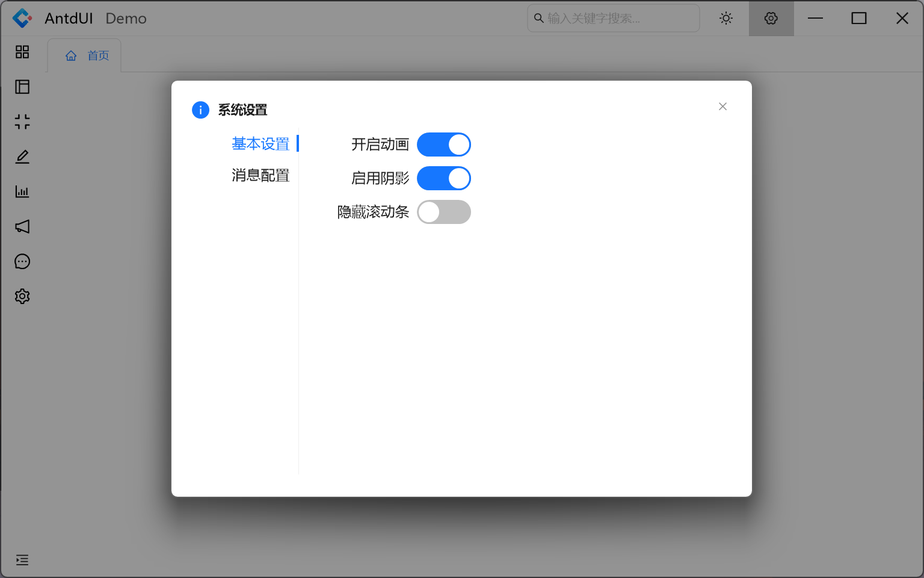Viewport: 924px width, 578px height.
Task: Click the sidebar settings gear icon
Action: 22,296
